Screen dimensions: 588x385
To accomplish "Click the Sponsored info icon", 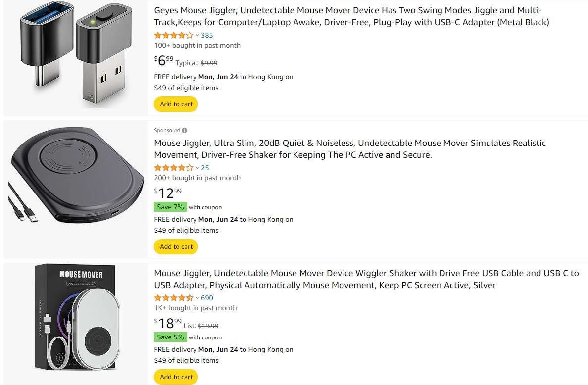I will [185, 131].
